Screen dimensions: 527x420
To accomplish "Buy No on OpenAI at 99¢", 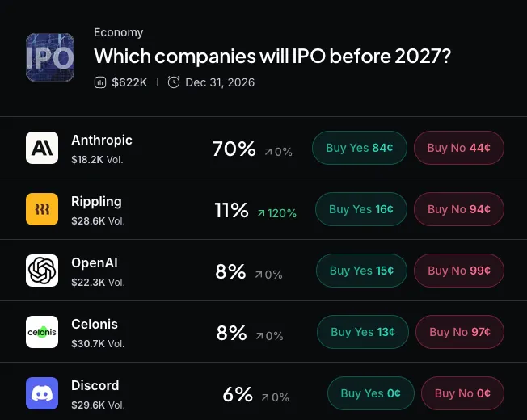I will coord(459,271).
